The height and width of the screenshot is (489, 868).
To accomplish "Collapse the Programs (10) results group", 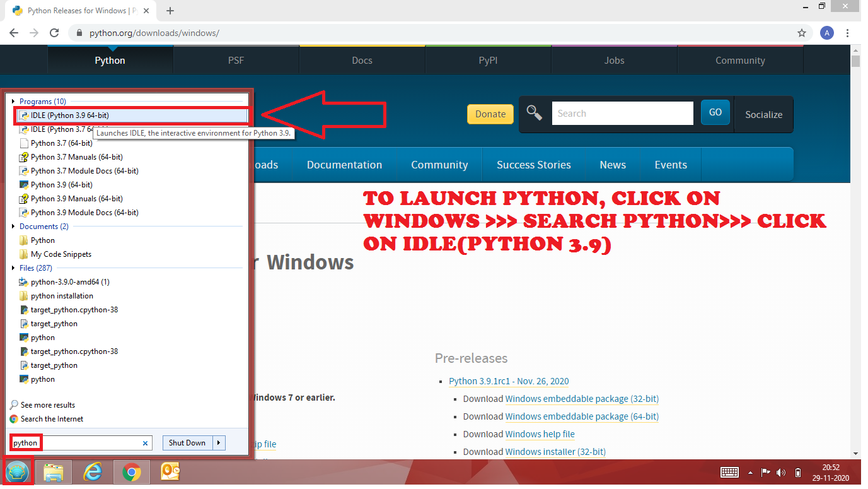I will 14,101.
